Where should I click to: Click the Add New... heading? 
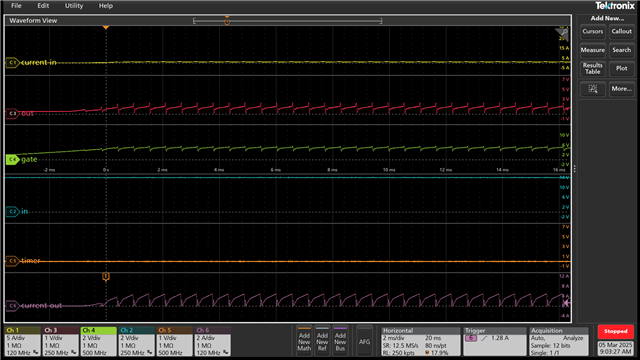tap(607, 18)
